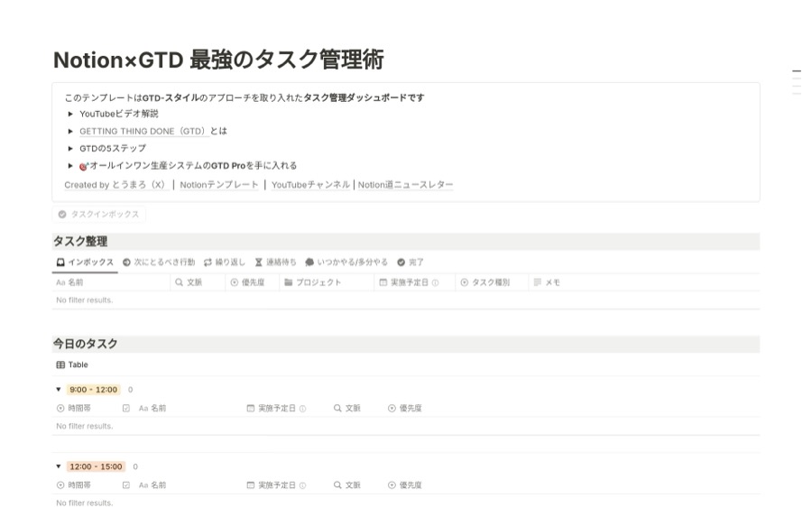The width and height of the screenshot is (812, 507).
Task: Click the 実施予定日 column header in 12:00 - 15:00 group
Action: tap(276, 485)
